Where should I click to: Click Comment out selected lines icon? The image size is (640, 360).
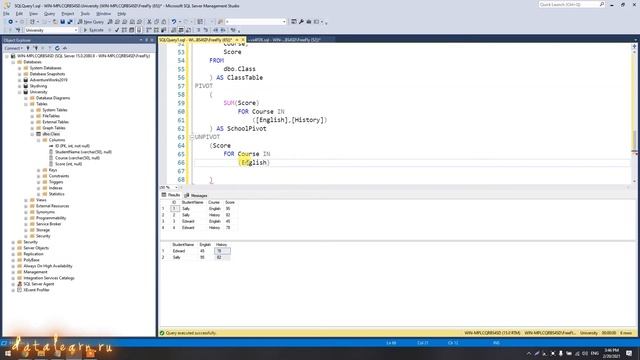pyautogui.click(x=198, y=30)
